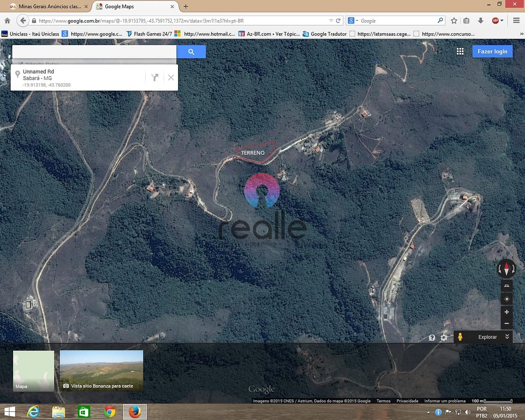Open the Maps help question mark
This screenshot has width=525, height=420.
[x=432, y=337]
